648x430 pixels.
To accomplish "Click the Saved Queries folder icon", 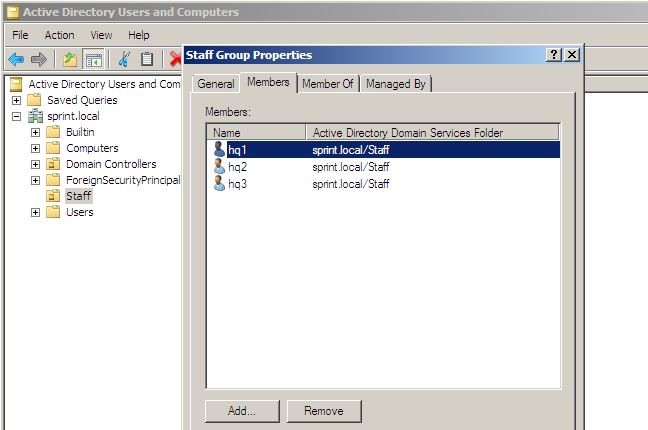I will (x=34, y=100).
